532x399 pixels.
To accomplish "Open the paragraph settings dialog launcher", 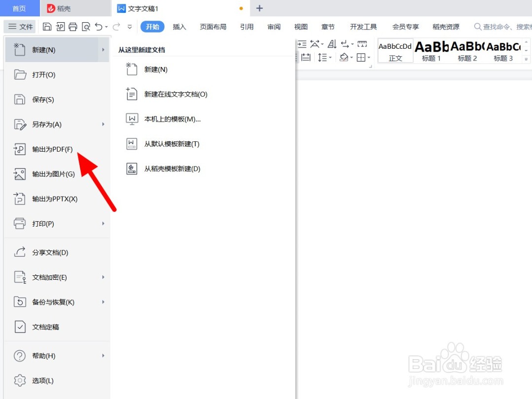I will (370, 66).
